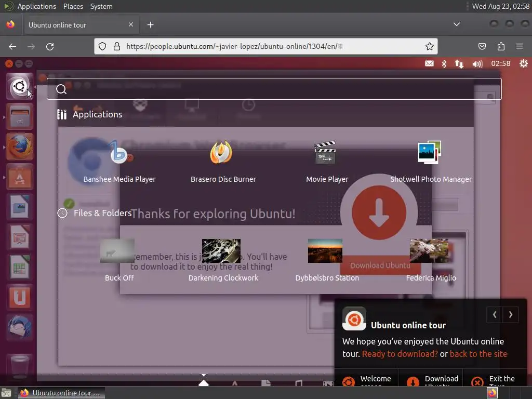Open the Files cabinet launcher icon
532x399 pixels.
point(19,116)
